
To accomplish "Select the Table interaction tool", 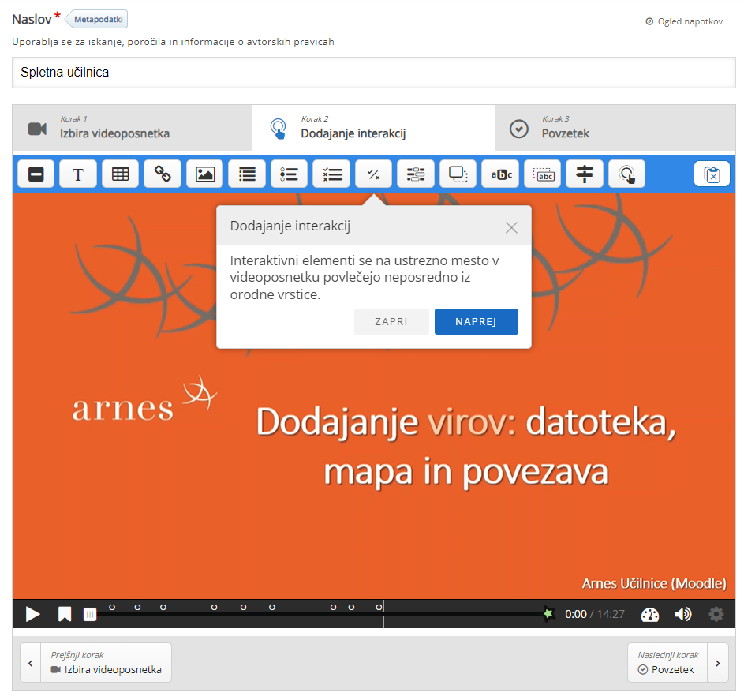I will point(120,174).
